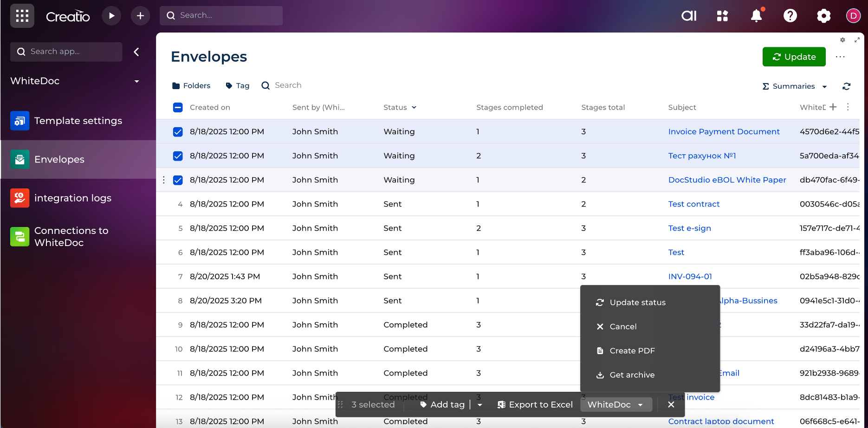Click the Template settings sidebar icon

click(x=19, y=121)
